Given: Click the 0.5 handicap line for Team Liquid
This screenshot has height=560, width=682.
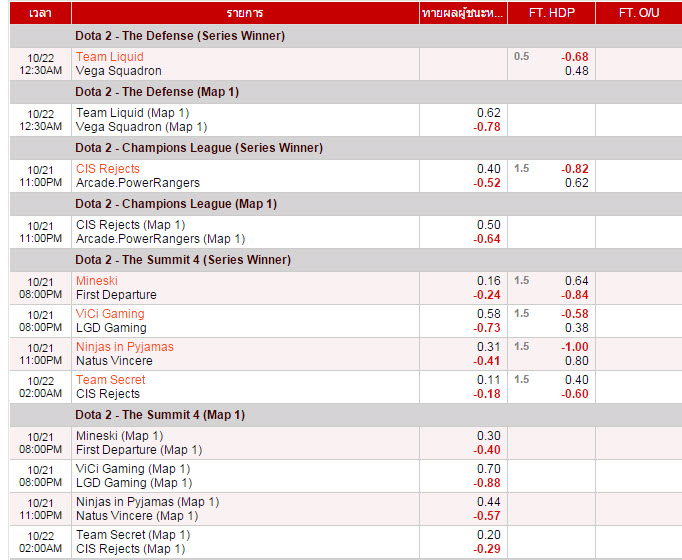Looking at the screenshot, I should click(x=522, y=57).
